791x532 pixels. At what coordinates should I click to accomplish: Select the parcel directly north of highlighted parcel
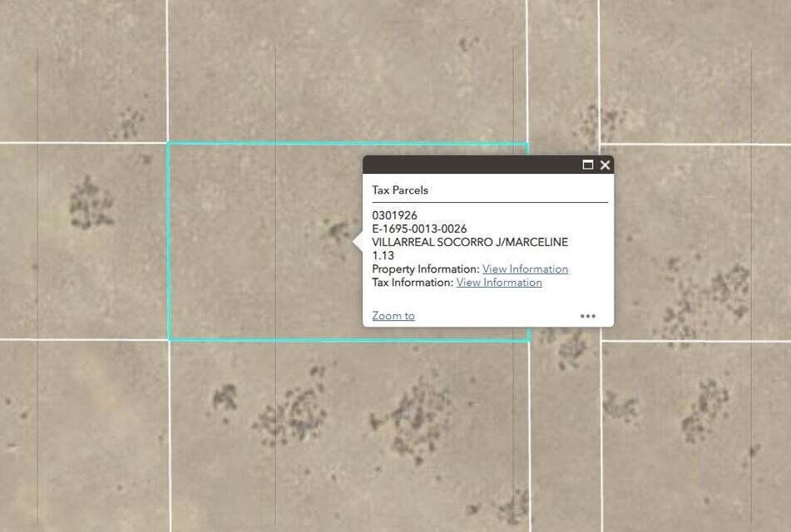[347, 71]
